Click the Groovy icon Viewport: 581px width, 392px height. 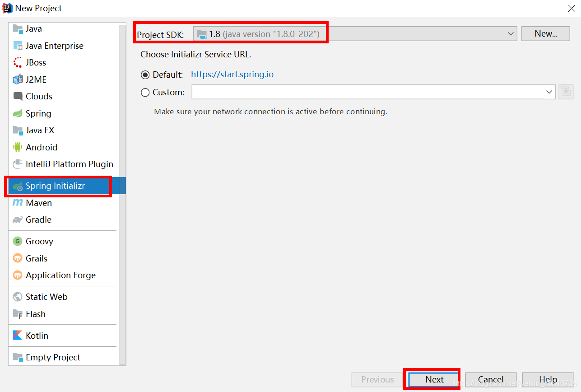[18, 242]
